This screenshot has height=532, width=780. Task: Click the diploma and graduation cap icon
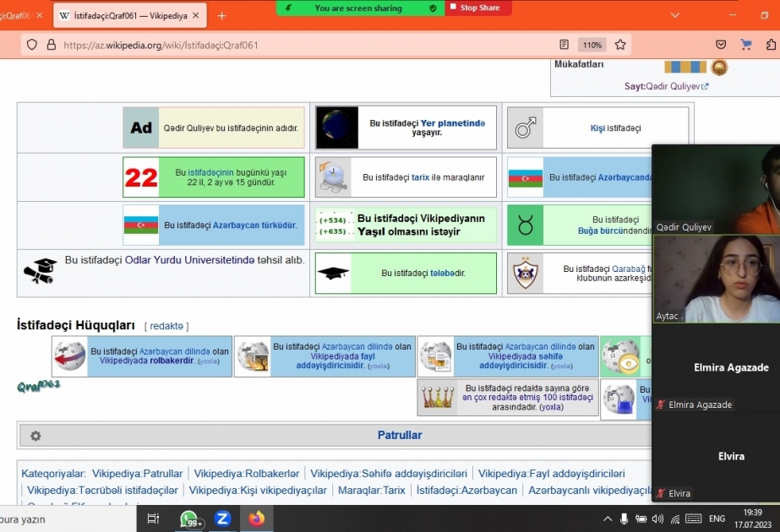coord(40,271)
